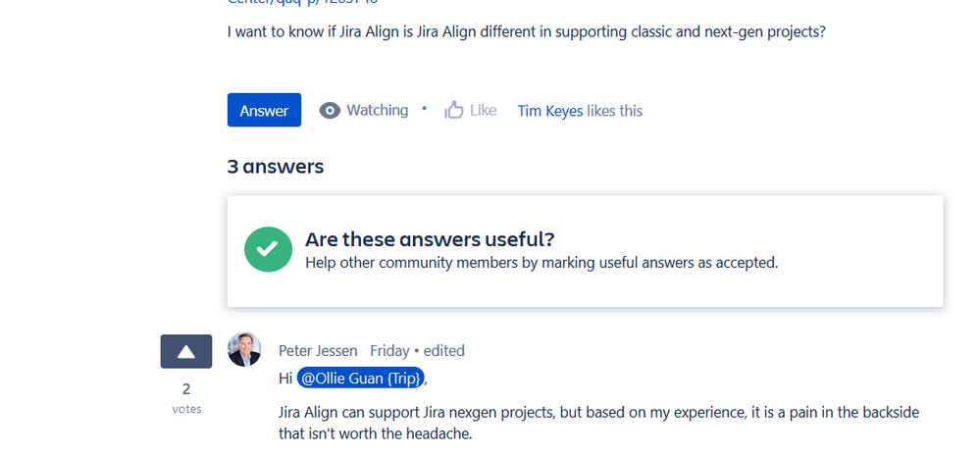Click the blue Answer button
Image resolution: width=980 pixels, height=456 pixels.
click(x=264, y=110)
